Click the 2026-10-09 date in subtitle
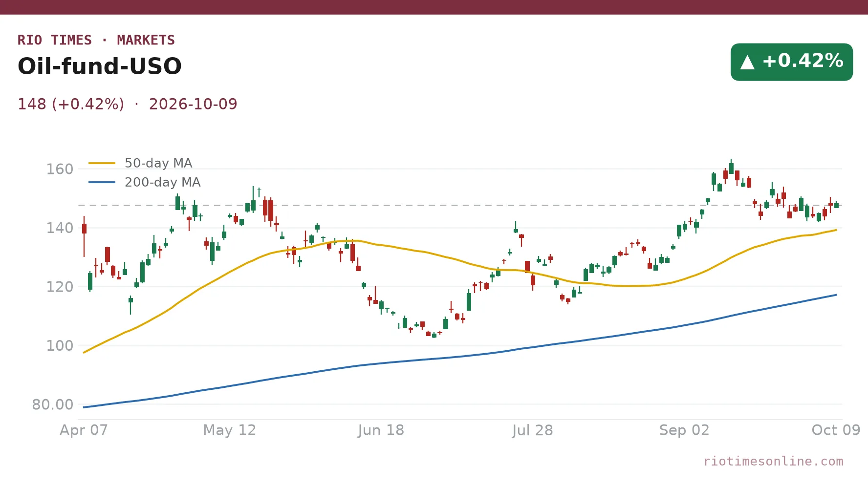The image size is (868, 488). (193, 104)
